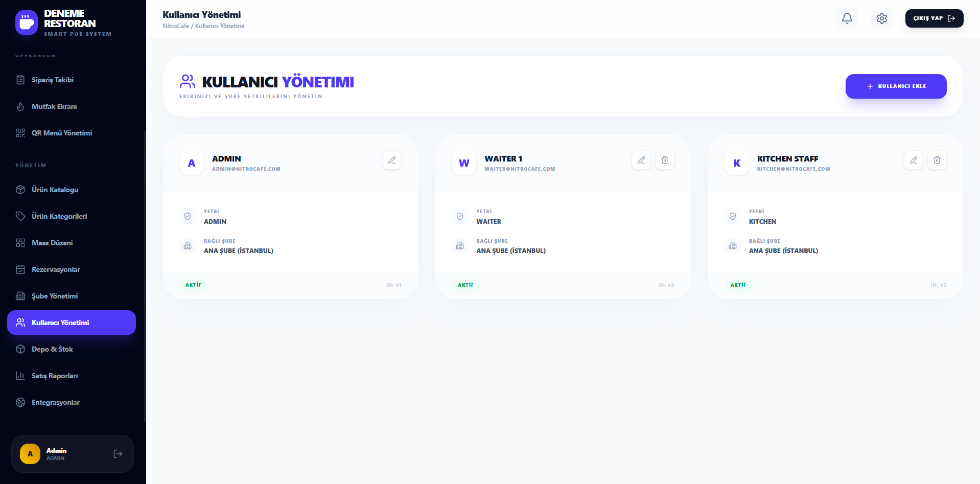Screen dimensions: 980x484
Task: Open QR Menü Yönetimi menu item
Action: pyautogui.click(x=61, y=133)
